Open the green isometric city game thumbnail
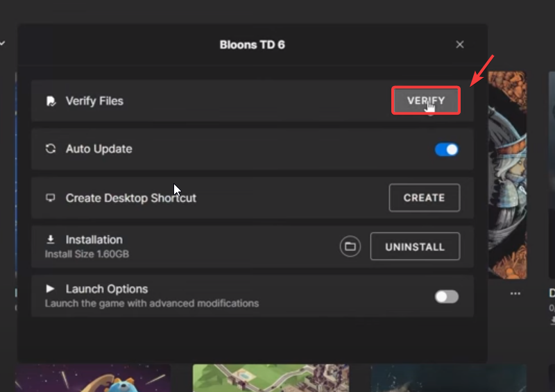The image size is (555, 392). point(271,379)
